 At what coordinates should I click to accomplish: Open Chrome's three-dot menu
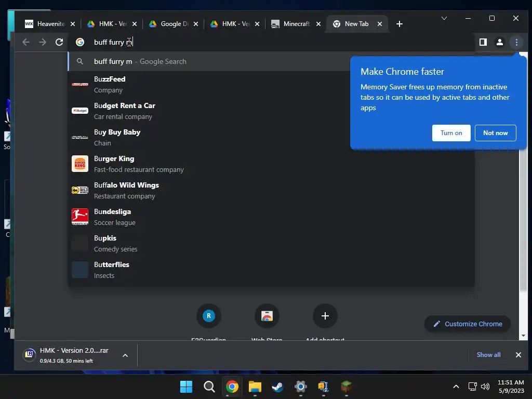516,42
